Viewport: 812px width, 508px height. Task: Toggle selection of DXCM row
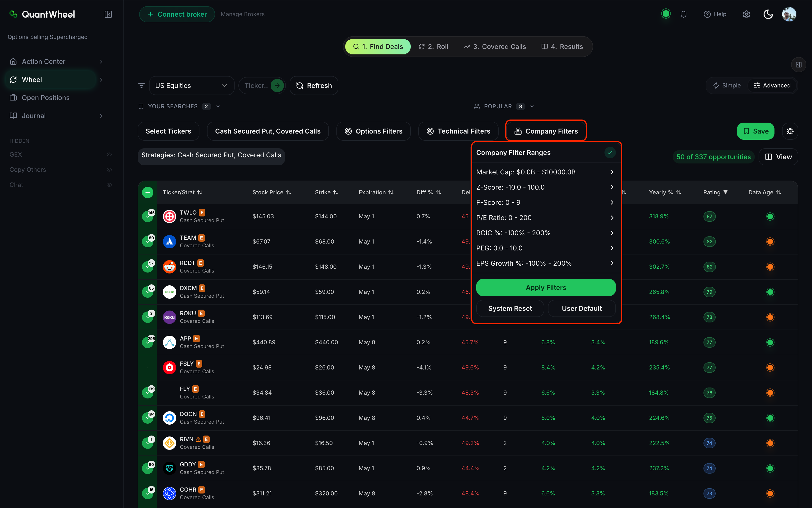[x=148, y=292]
